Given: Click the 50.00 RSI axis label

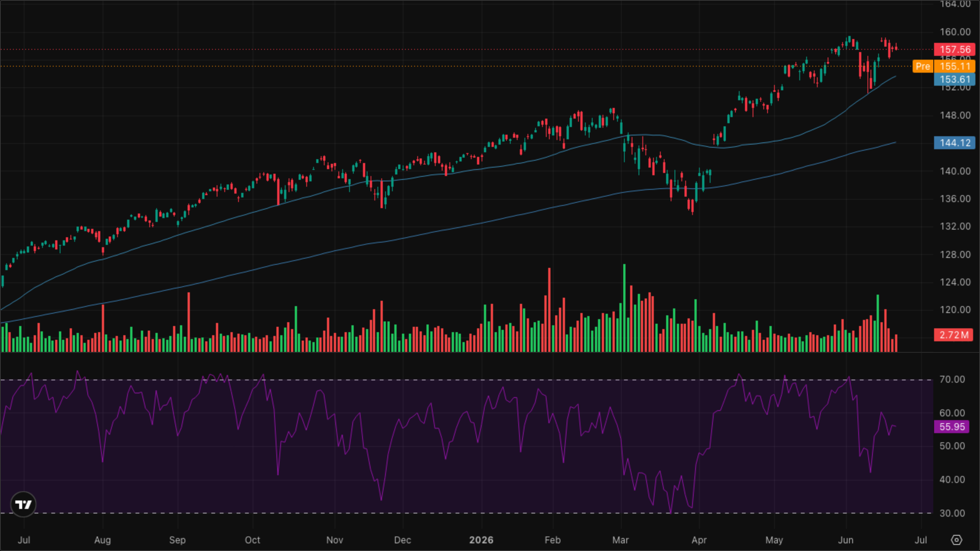Looking at the screenshot, I should coord(952,446).
